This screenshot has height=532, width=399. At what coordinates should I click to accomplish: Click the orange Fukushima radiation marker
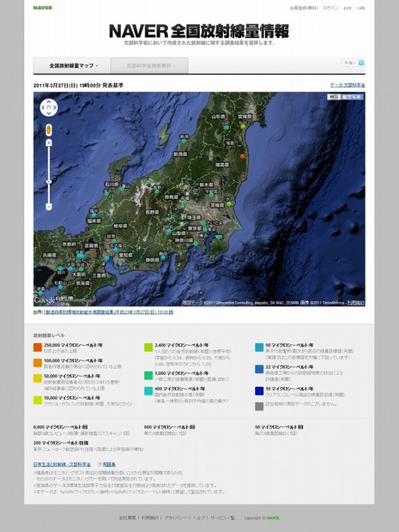click(x=242, y=156)
